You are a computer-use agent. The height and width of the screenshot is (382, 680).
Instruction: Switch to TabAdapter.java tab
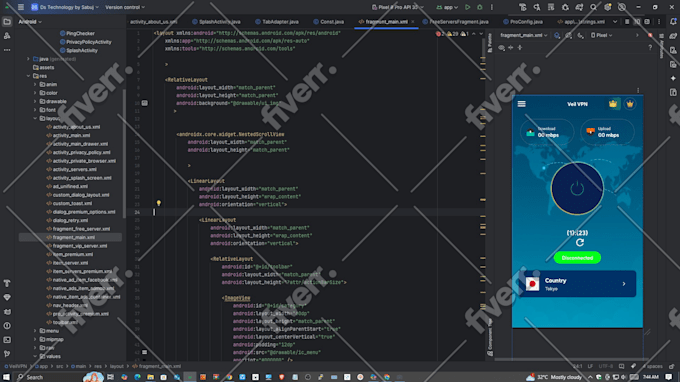(x=277, y=22)
